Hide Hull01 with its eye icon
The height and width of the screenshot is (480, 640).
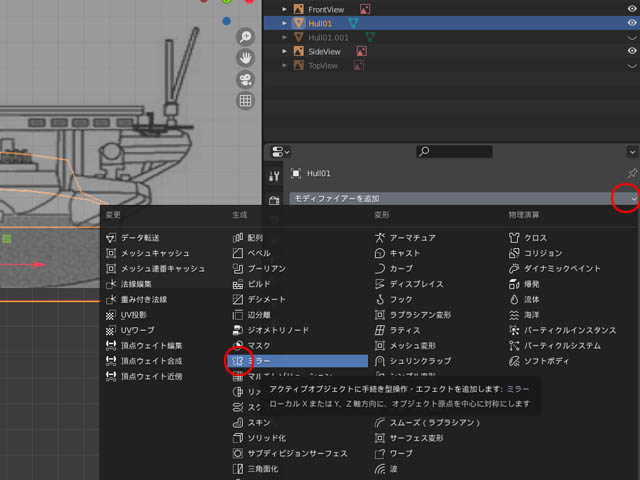coord(632,23)
